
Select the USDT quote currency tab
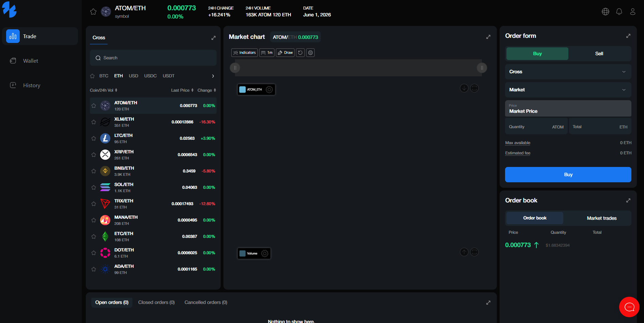pyautogui.click(x=169, y=76)
